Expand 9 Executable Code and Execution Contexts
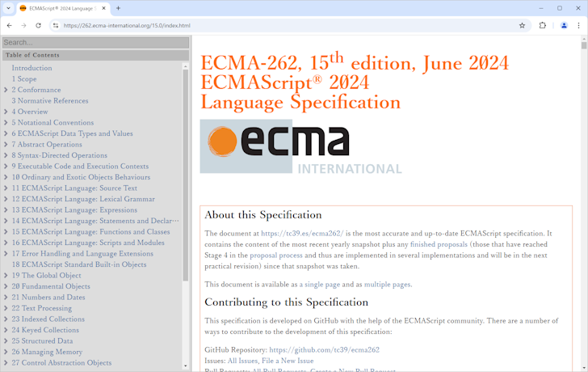Image resolution: width=588 pixels, height=372 pixels. (6, 166)
